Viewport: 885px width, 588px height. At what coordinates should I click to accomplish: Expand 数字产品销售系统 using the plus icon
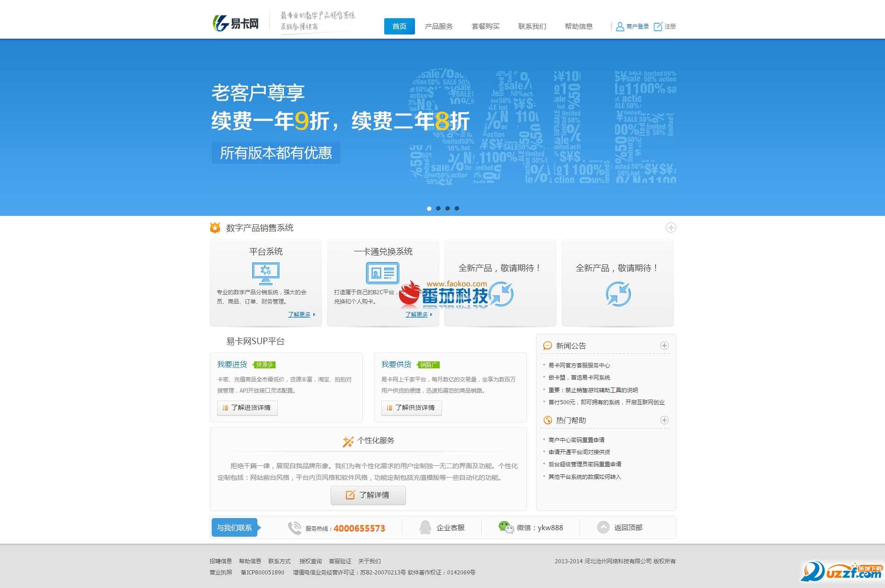[x=671, y=228]
